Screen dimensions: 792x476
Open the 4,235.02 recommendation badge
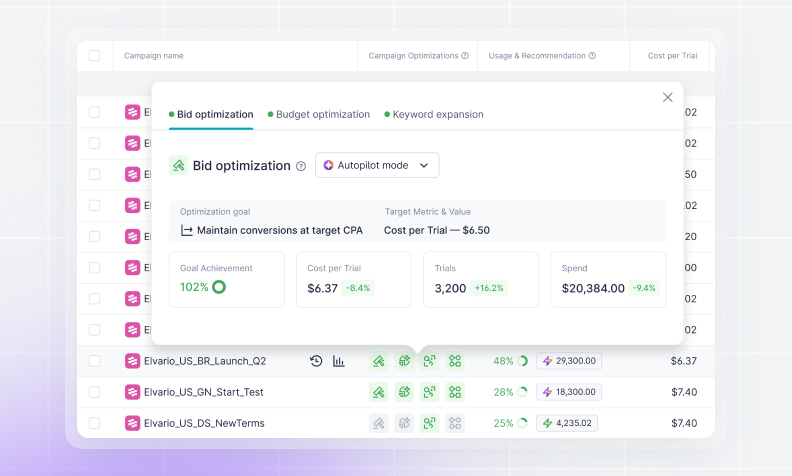tap(567, 423)
